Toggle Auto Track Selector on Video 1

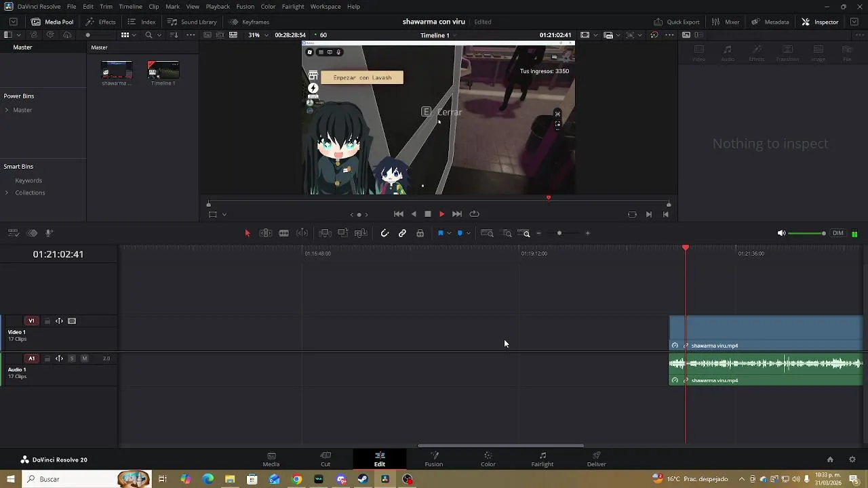coord(59,321)
